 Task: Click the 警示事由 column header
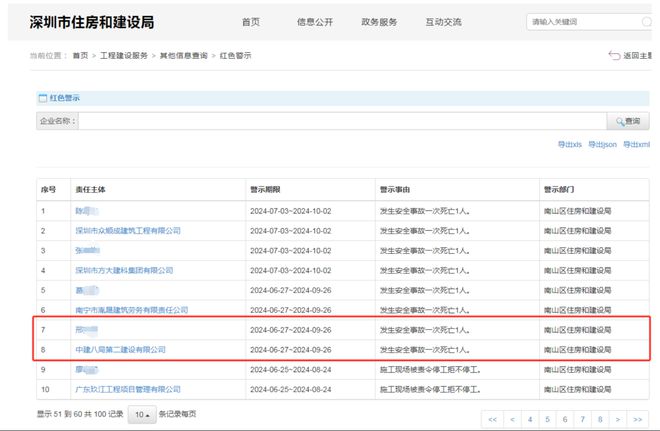[x=395, y=190]
